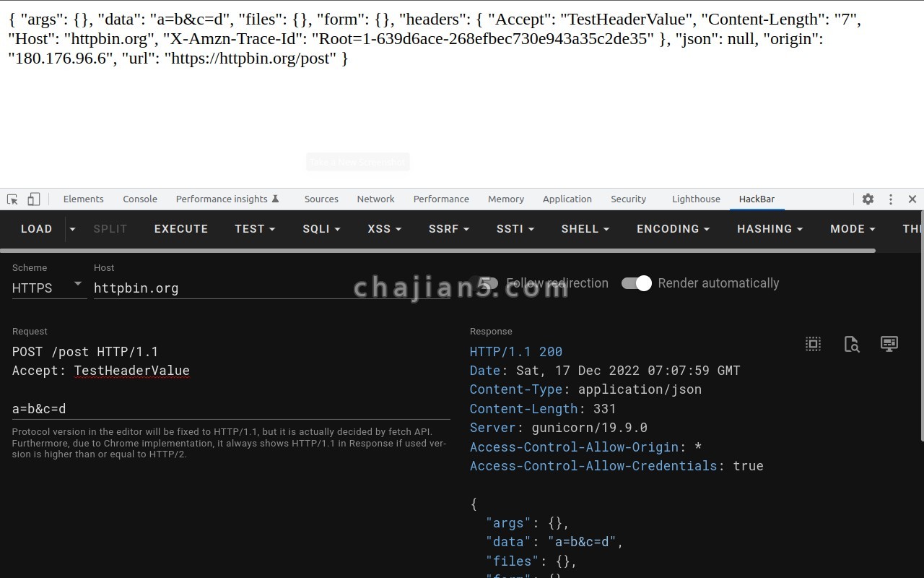Open the HASHING dropdown menu
Screen dimensions: 924x578
[770, 229]
